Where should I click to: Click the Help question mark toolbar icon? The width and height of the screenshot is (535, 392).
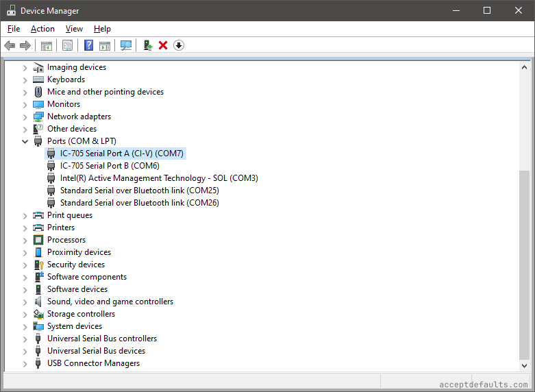click(88, 45)
